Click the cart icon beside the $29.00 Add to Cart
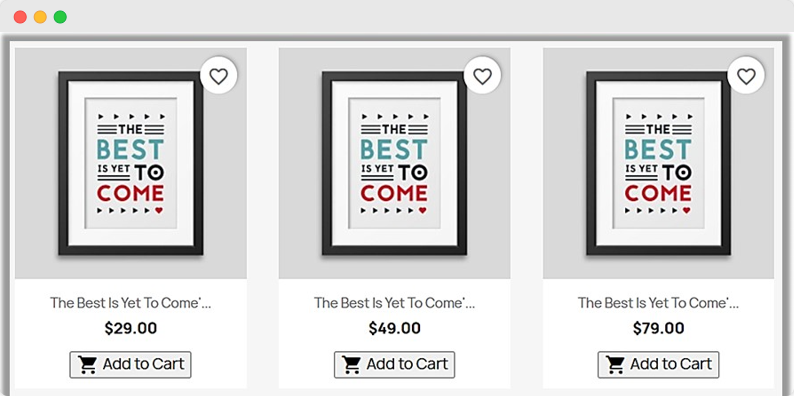Viewport: 794px width, 396px height. click(x=88, y=365)
